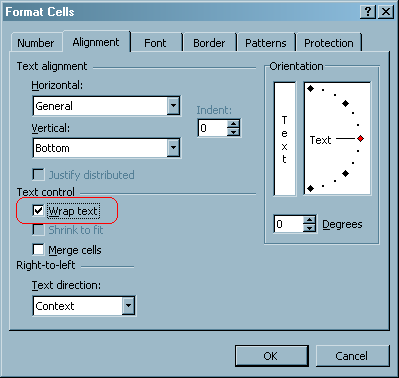Image resolution: width=399 pixels, height=378 pixels.
Task: Select the vertical Text orientation box
Action: pyautogui.click(x=285, y=139)
